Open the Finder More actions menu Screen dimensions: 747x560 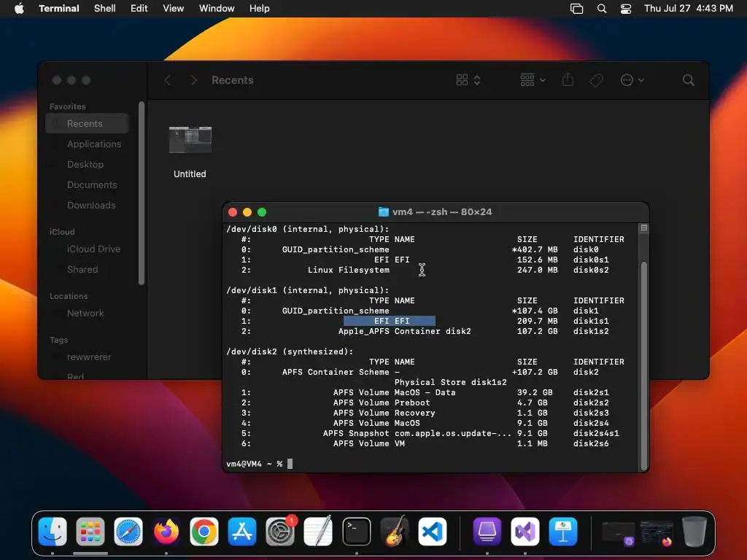tap(632, 80)
